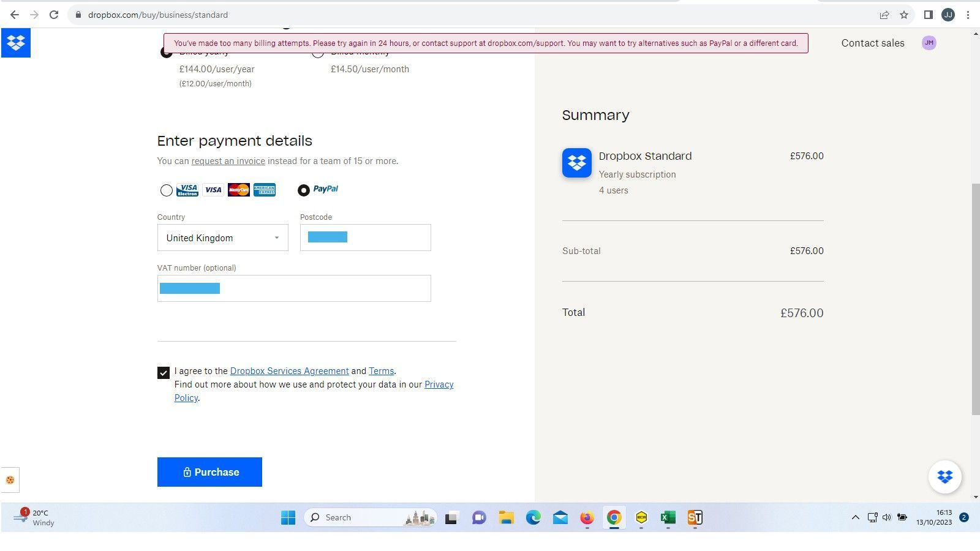
Task: Select PayPal as payment method
Action: [304, 190]
